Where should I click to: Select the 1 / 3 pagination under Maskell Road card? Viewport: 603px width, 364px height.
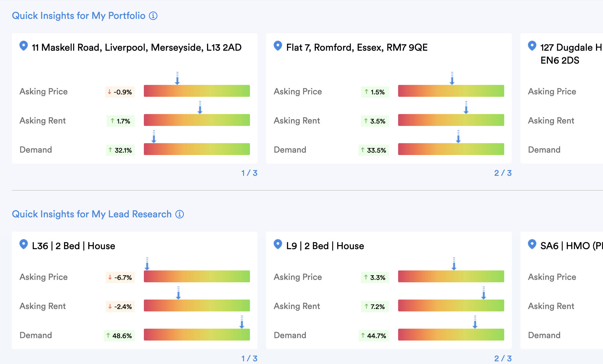coord(249,173)
